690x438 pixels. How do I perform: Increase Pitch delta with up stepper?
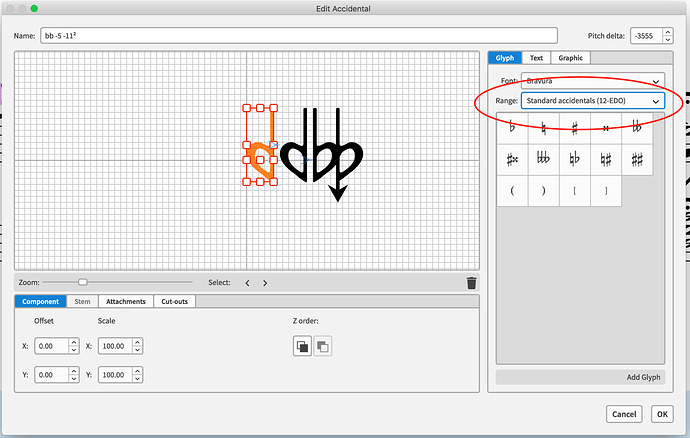pos(668,32)
